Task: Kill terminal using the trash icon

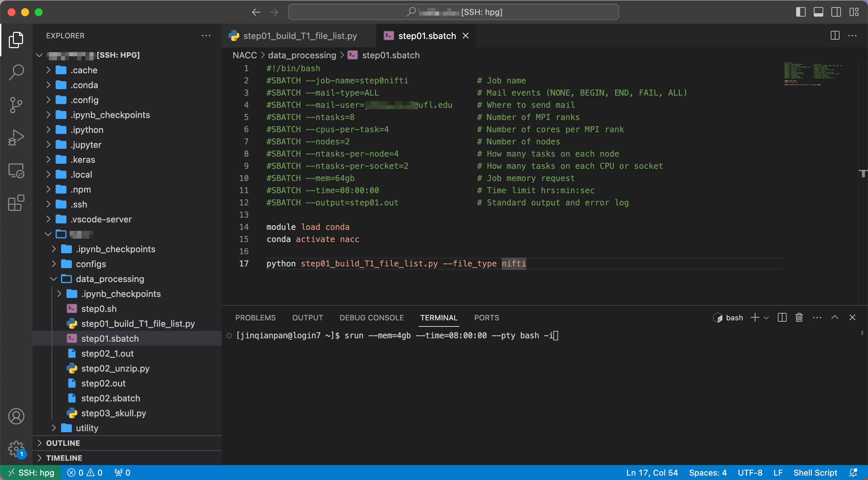Action: coord(799,318)
